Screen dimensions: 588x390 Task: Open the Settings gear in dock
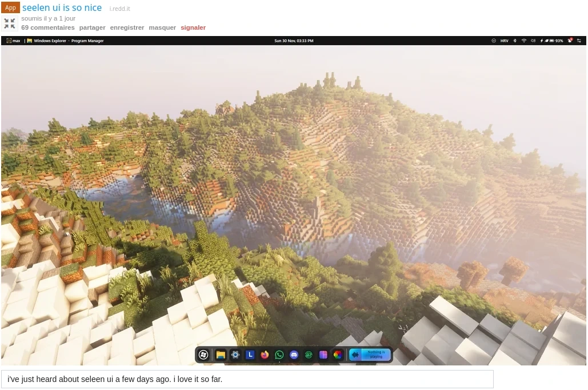[x=235, y=355]
